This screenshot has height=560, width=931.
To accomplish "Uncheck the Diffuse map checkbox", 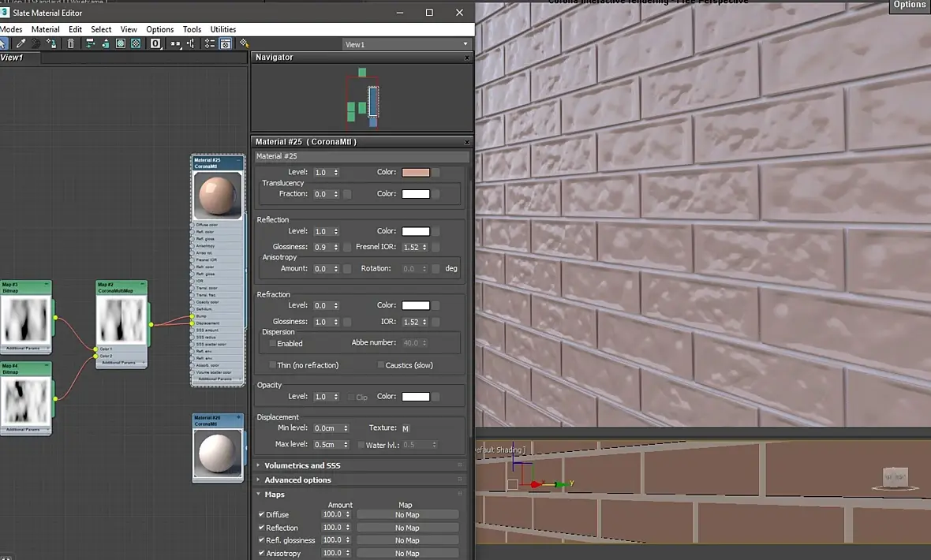I will 262,514.
